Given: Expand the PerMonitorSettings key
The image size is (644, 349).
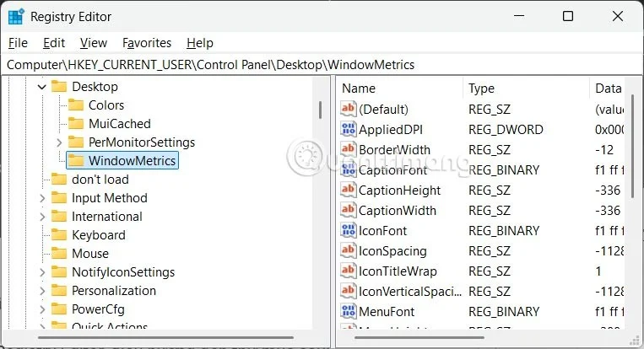Looking at the screenshot, I should pyautogui.click(x=59, y=142).
